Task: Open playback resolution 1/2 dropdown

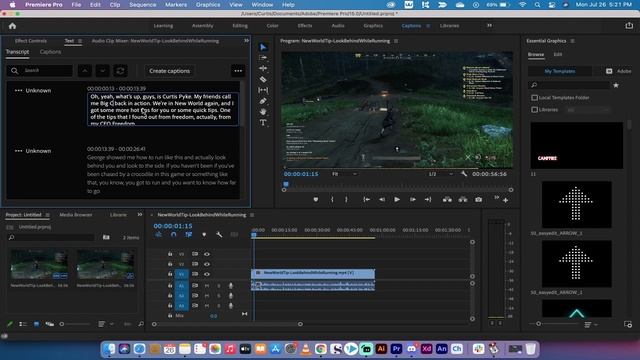Action: pos(440,174)
